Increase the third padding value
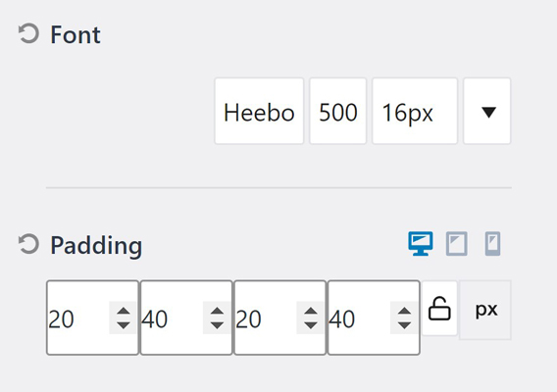557x392 pixels. coord(311,311)
